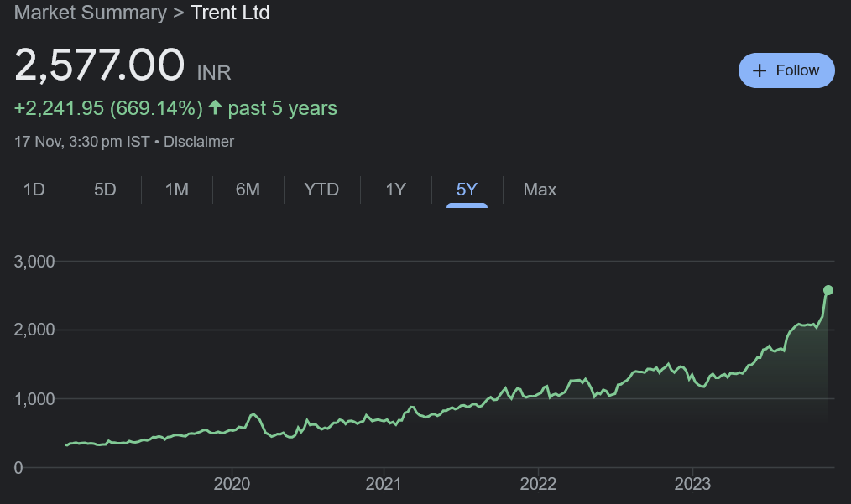Click the 2020 label on x-axis
The image size is (851, 504).
231,484
